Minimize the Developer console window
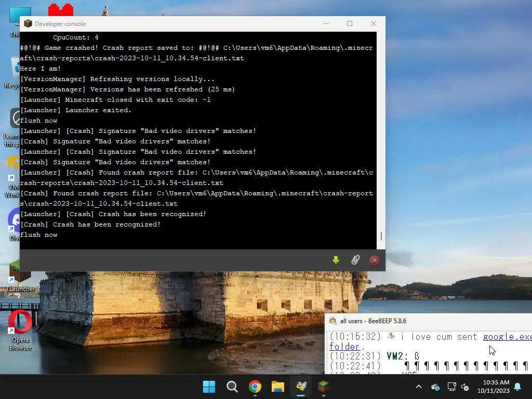This screenshot has height=399, width=532. click(x=326, y=23)
